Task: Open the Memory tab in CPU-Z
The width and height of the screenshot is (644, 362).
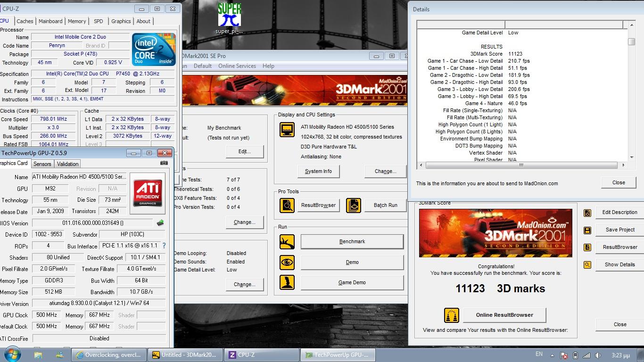Action: pyautogui.click(x=77, y=21)
